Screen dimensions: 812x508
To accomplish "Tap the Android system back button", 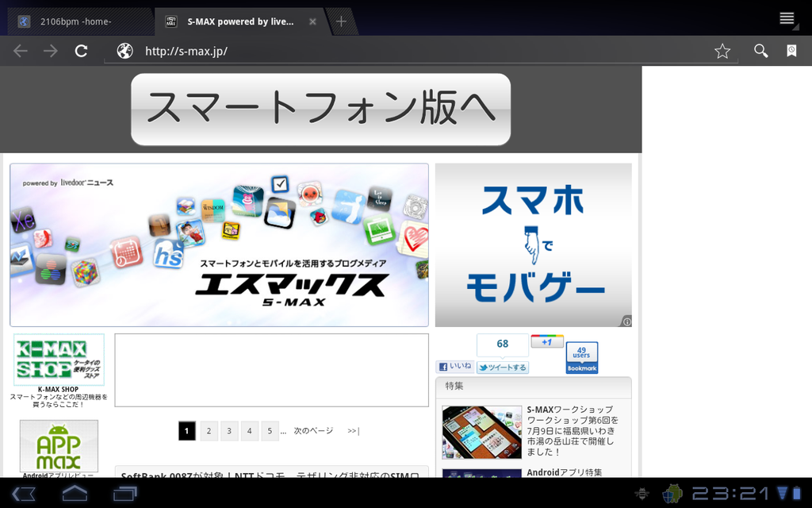I will click(x=23, y=494).
